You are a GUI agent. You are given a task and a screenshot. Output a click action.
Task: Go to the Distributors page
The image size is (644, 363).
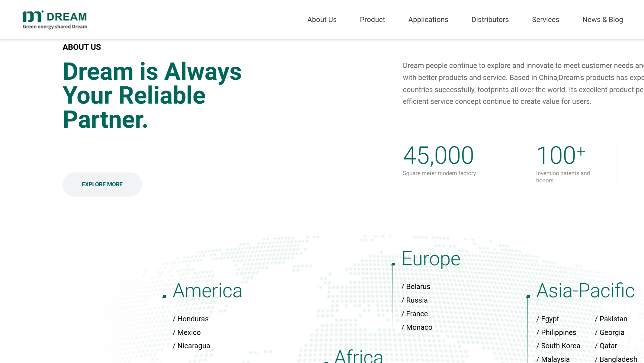(x=490, y=20)
